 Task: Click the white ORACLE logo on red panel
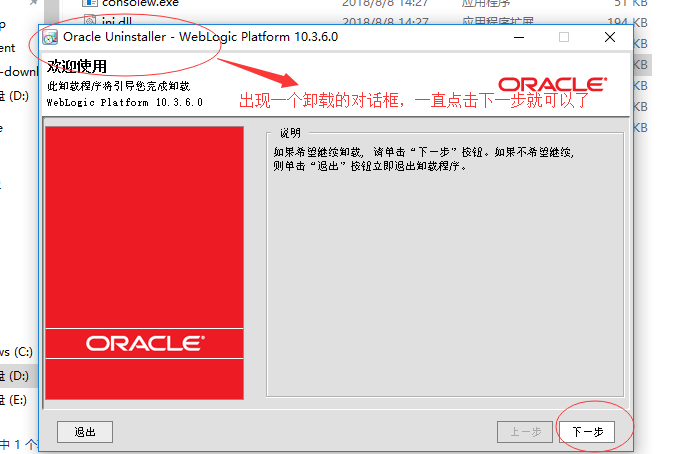(x=145, y=343)
